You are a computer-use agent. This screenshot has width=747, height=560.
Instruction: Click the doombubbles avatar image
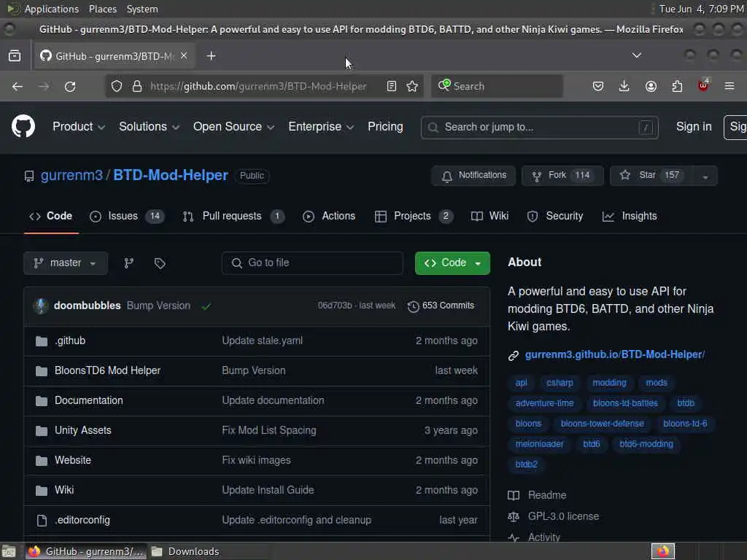(x=41, y=306)
